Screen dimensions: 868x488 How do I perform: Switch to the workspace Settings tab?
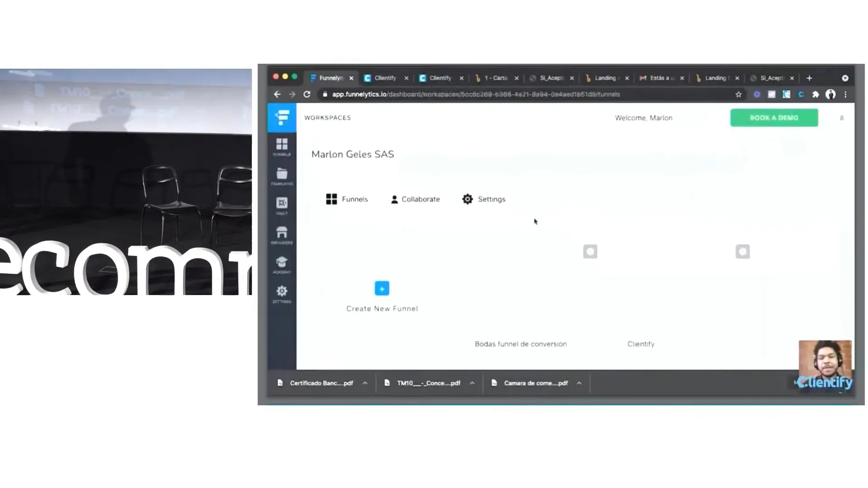tap(484, 199)
